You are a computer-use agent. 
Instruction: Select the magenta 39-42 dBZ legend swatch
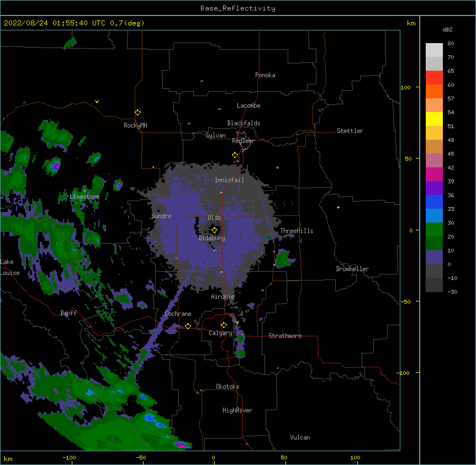click(434, 174)
